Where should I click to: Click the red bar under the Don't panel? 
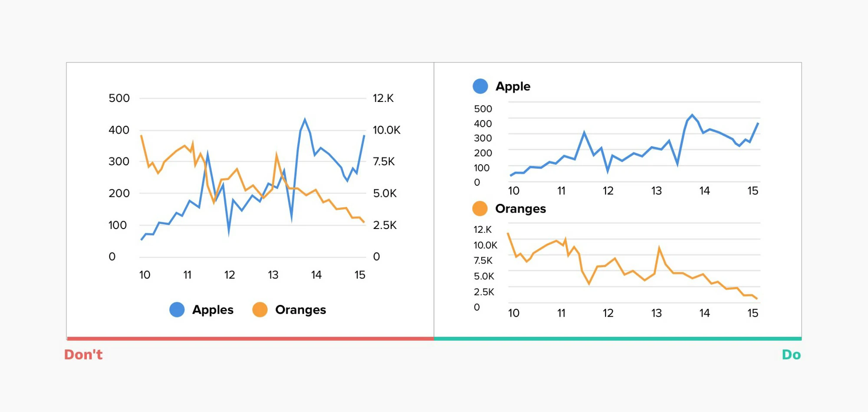tap(250, 339)
